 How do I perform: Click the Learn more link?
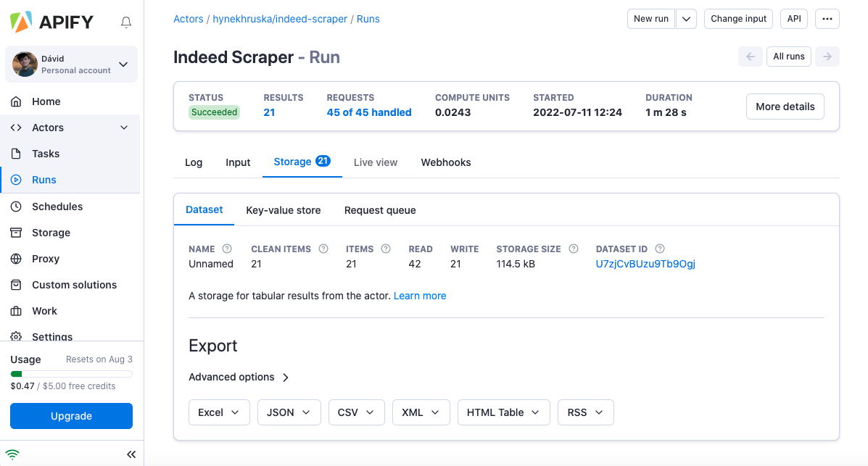tap(420, 296)
